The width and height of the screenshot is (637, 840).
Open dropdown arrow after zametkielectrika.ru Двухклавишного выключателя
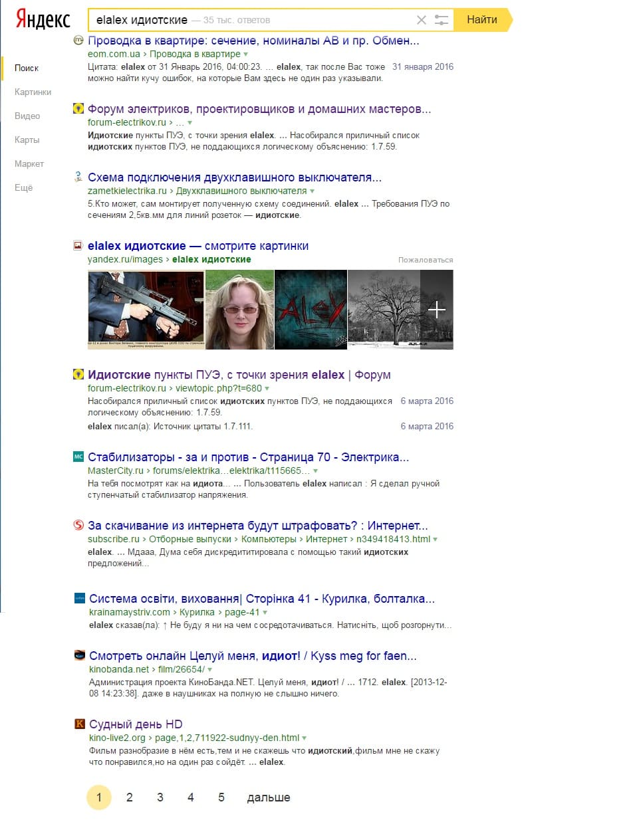click(x=313, y=191)
